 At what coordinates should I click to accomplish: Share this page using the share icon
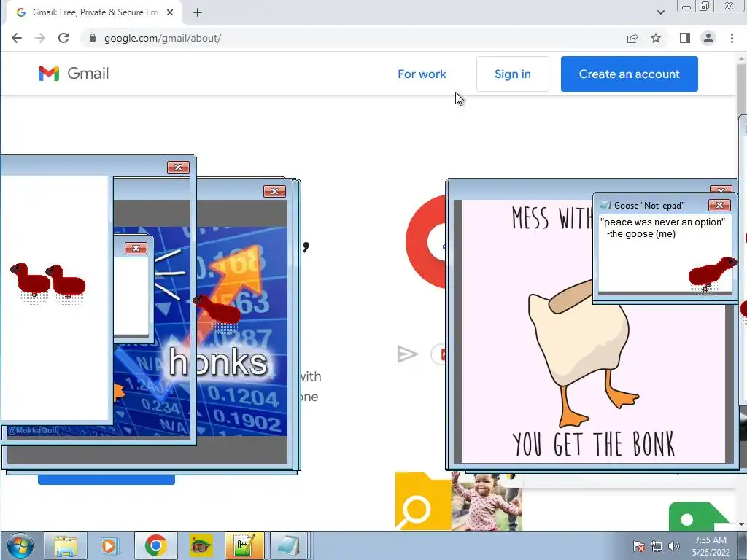pyautogui.click(x=632, y=38)
